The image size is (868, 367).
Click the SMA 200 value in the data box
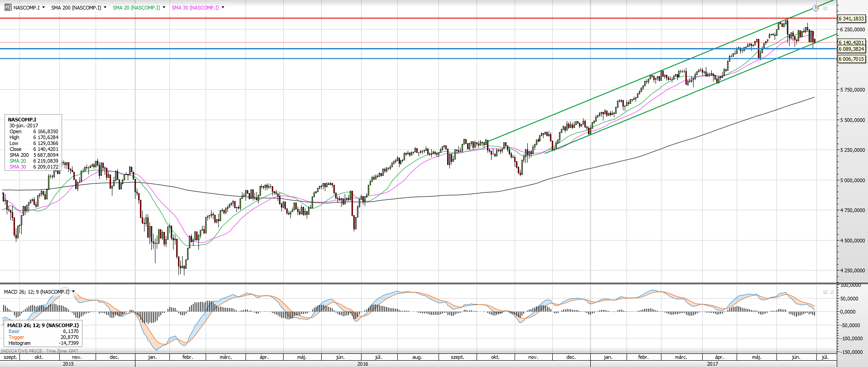pos(46,155)
